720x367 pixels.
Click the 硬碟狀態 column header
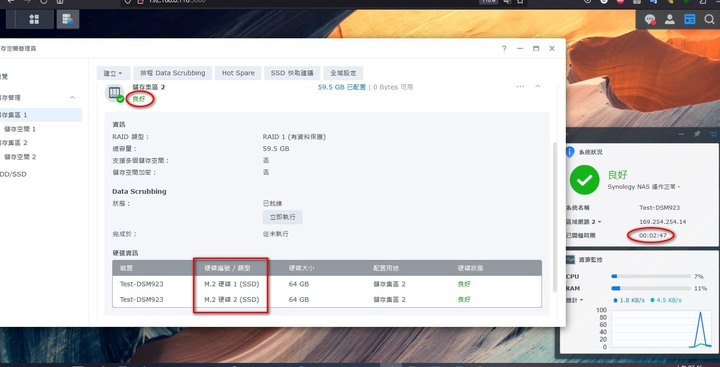[471, 268]
